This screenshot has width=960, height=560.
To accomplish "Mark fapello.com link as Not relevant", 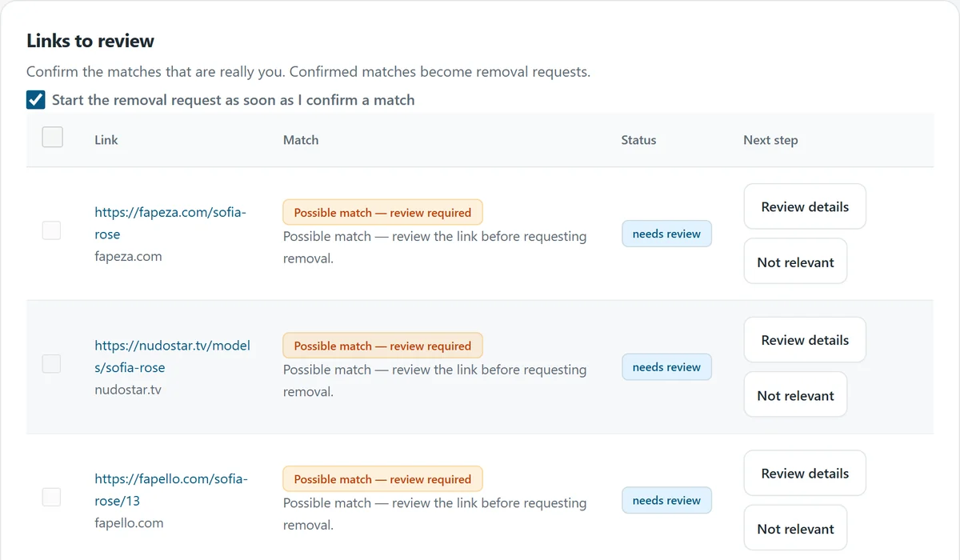I will pos(795,528).
